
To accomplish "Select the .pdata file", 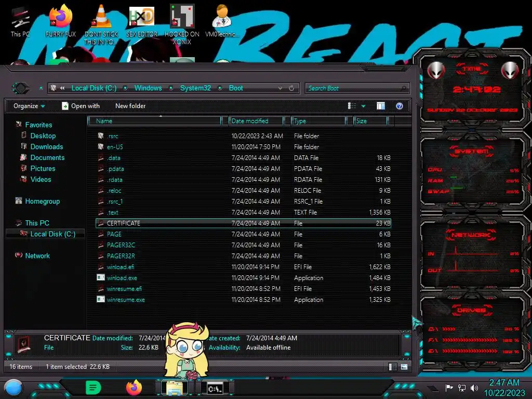I will 115,169.
